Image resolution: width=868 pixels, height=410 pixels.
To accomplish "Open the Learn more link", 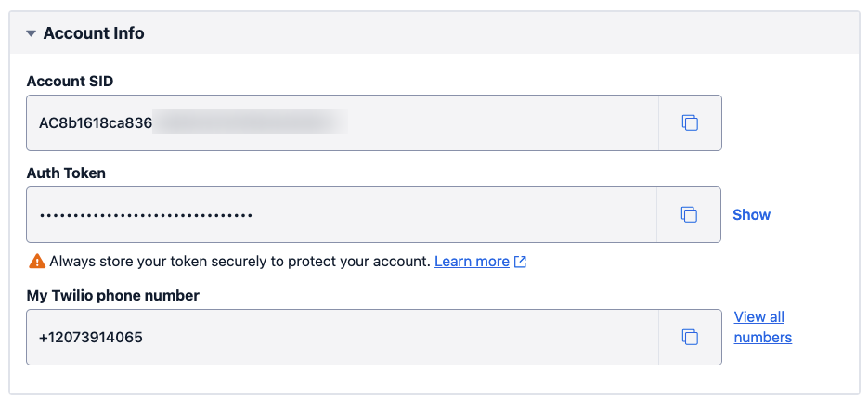I will pos(472,262).
